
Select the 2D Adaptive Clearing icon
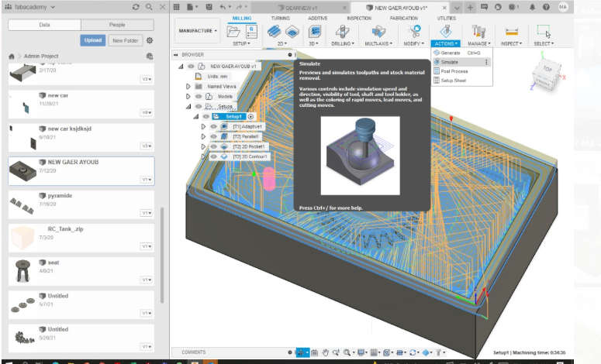click(x=274, y=32)
